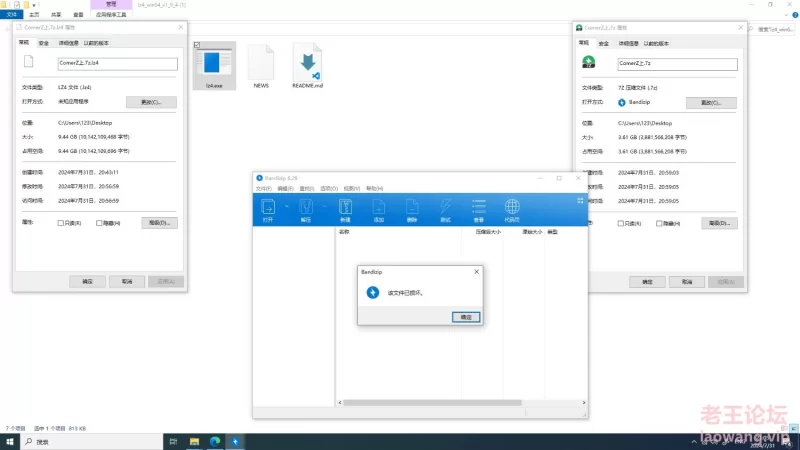Toggle 隐藏 checkbox in the lz4 properties window

click(99, 223)
